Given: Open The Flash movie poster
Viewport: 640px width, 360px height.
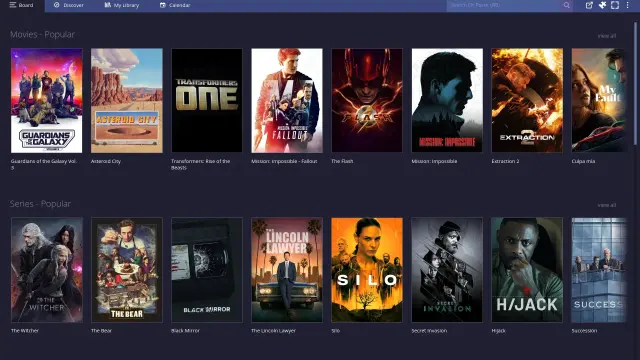Looking at the screenshot, I should tap(367, 100).
